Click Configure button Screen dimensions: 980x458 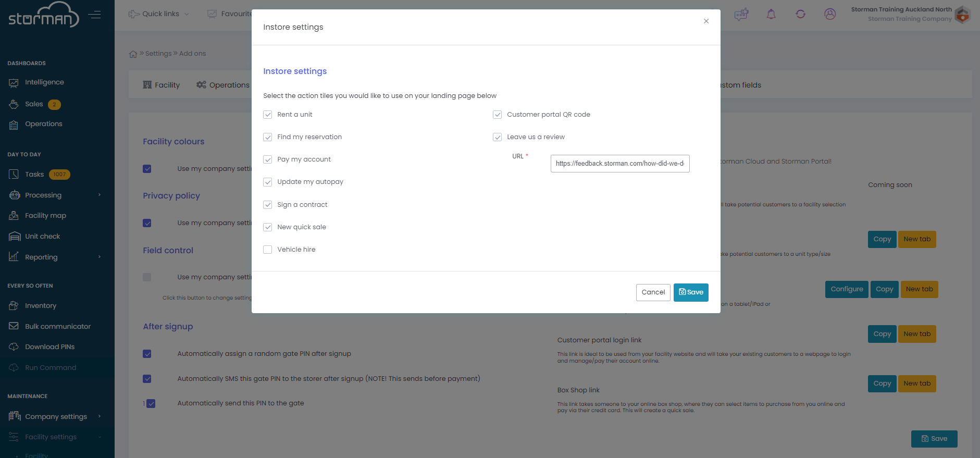[x=847, y=289]
